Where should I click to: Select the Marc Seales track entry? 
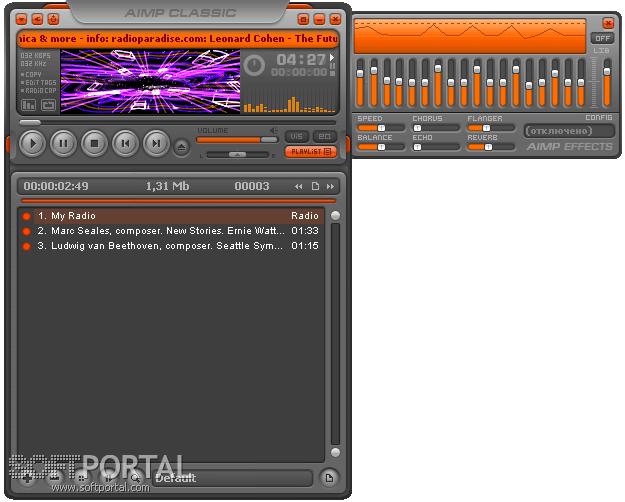tap(179, 231)
